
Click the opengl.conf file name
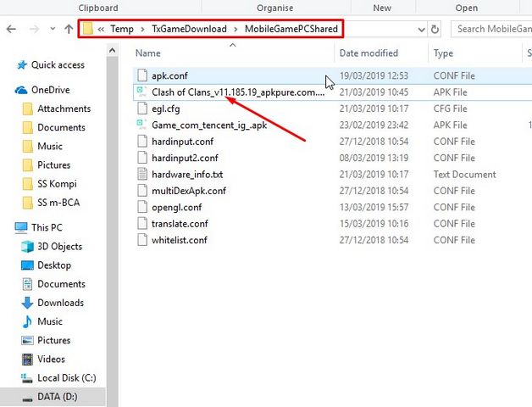coord(177,208)
